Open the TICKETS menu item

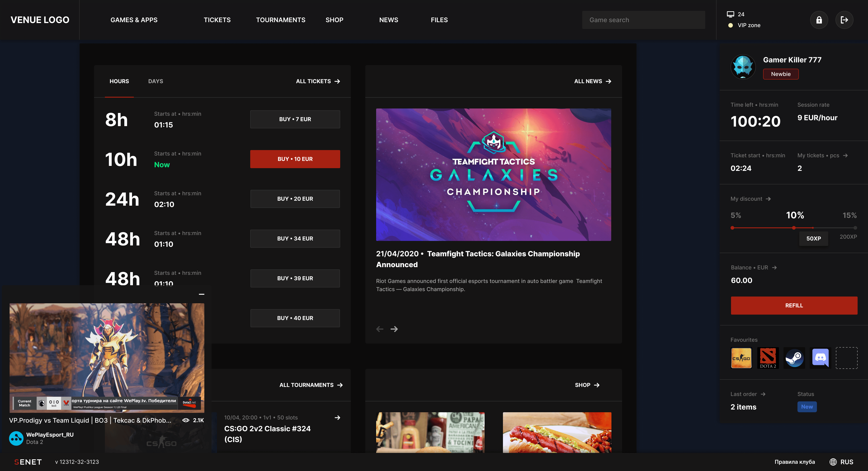pyautogui.click(x=217, y=20)
